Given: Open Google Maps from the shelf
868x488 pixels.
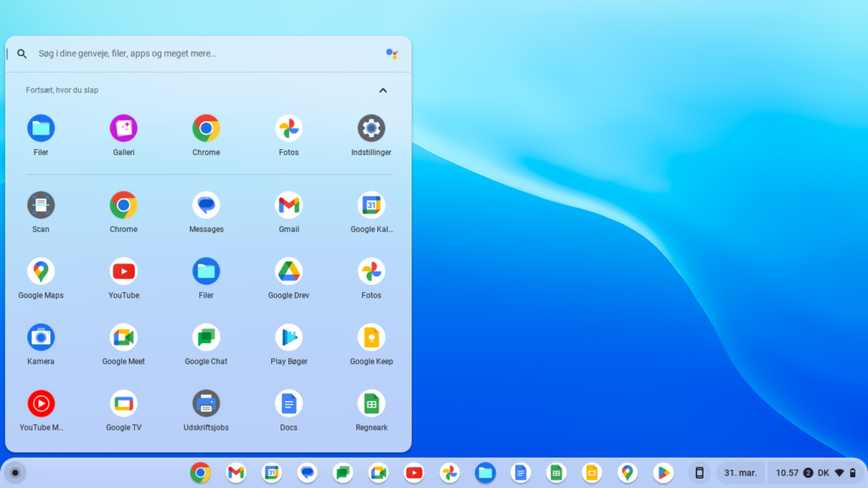Looking at the screenshot, I should pos(627,473).
